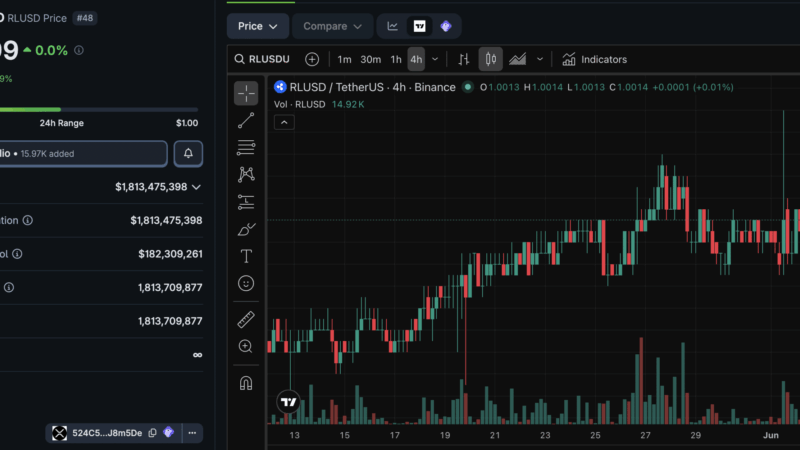Open more timeframes dropdown arrow
This screenshot has height=450, width=800.
click(x=435, y=59)
